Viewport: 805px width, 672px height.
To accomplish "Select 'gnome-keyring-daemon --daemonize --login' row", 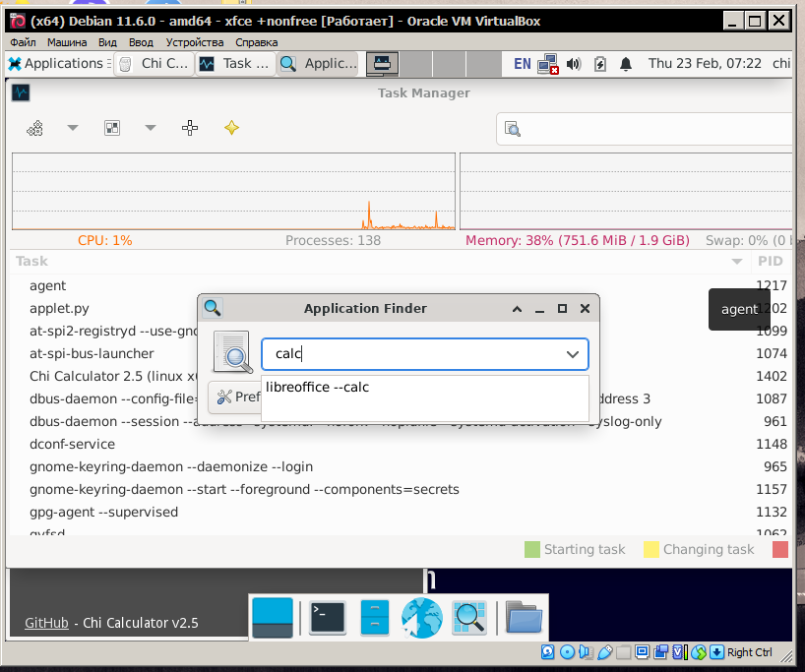I will click(399, 466).
